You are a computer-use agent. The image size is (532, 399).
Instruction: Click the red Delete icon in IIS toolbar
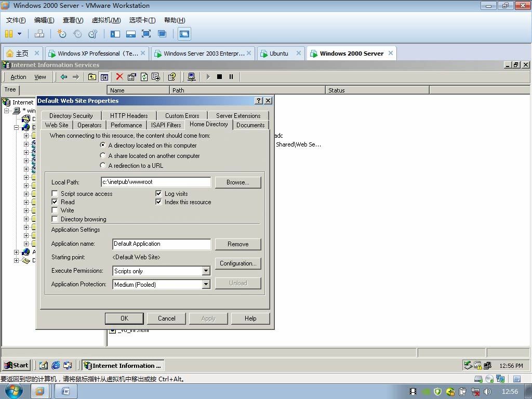(x=119, y=77)
